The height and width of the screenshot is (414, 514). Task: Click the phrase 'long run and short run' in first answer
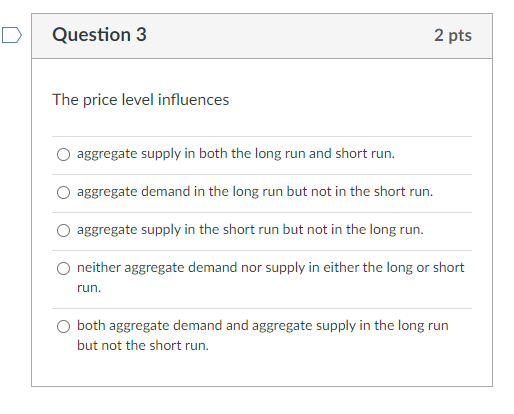click(x=324, y=154)
